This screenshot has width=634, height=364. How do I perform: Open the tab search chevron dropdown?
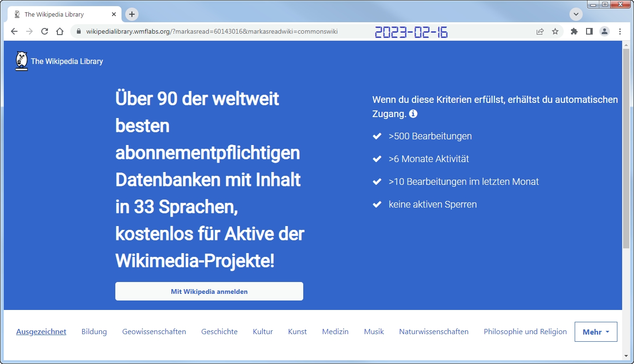(576, 14)
